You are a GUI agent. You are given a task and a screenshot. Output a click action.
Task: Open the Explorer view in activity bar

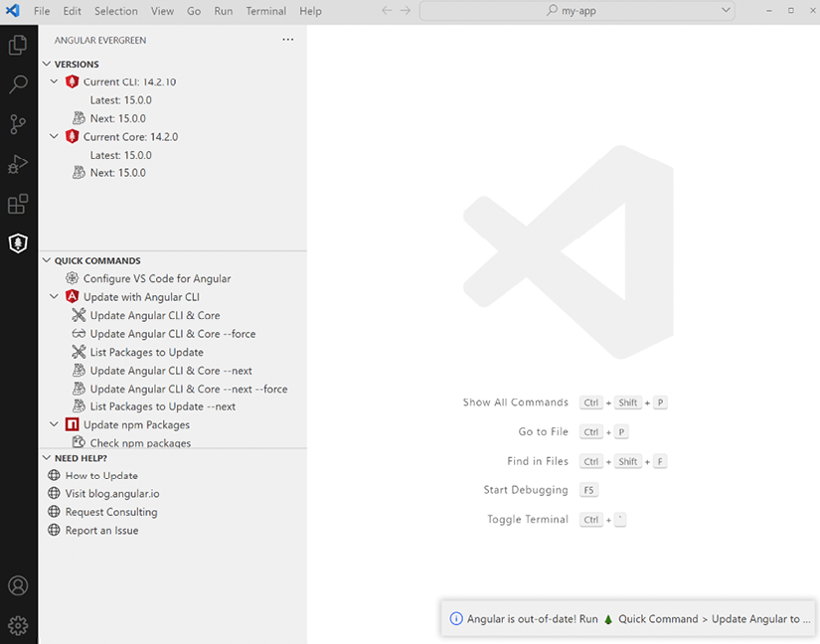pos(18,45)
